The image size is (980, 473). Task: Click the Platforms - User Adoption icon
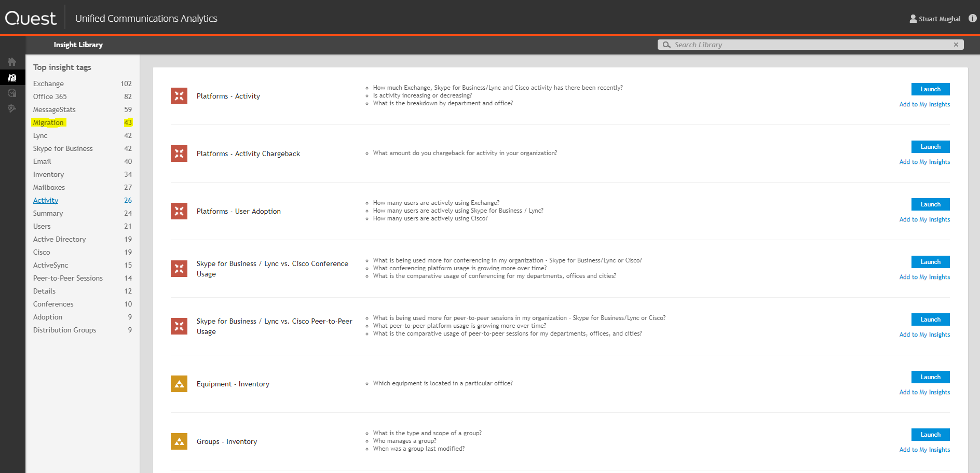point(179,211)
